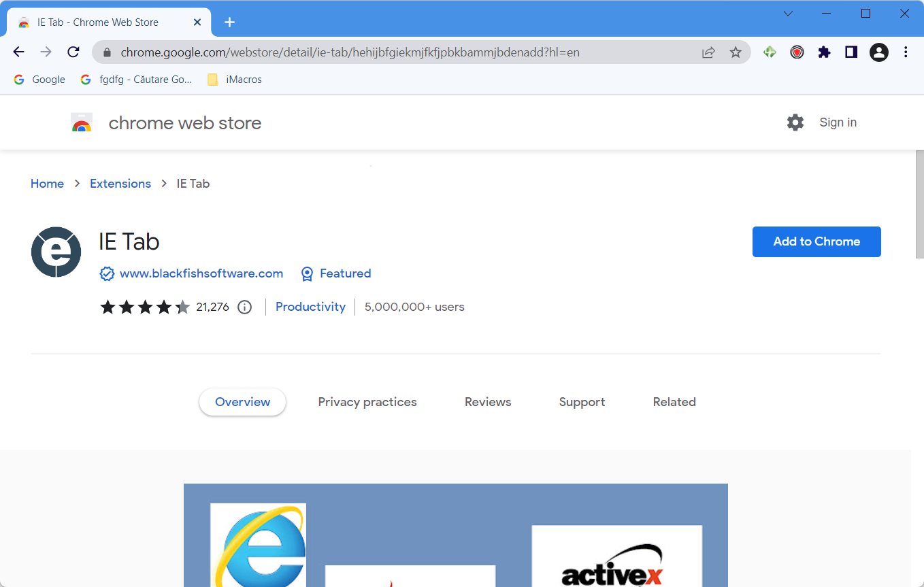The image size is (924, 587).
Task: Click the star rating row
Action: [x=145, y=307]
